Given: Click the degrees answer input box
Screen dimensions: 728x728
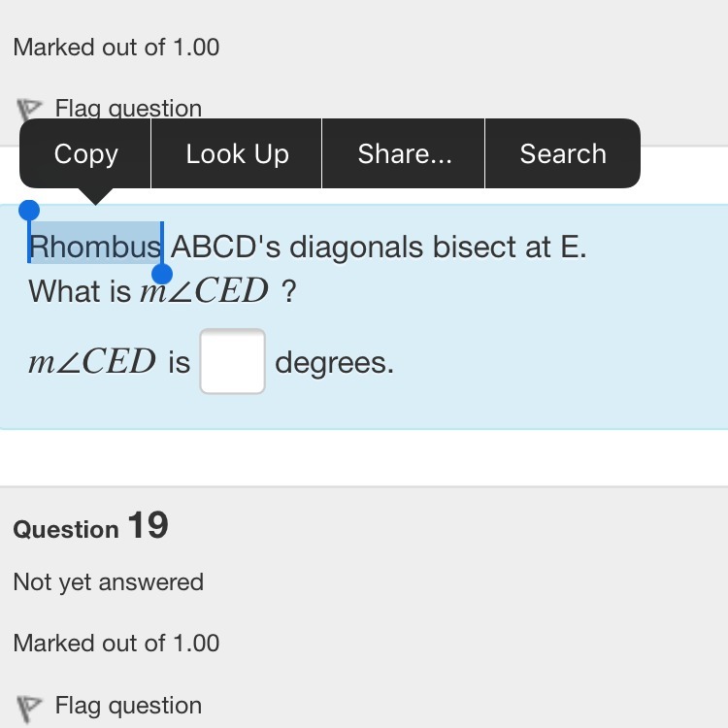Looking at the screenshot, I should (233, 362).
